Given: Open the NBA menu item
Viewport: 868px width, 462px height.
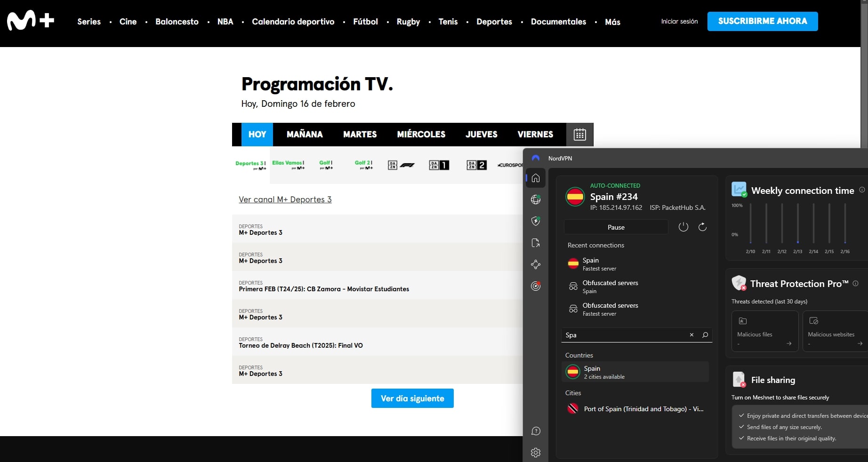Looking at the screenshot, I should click(x=225, y=22).
